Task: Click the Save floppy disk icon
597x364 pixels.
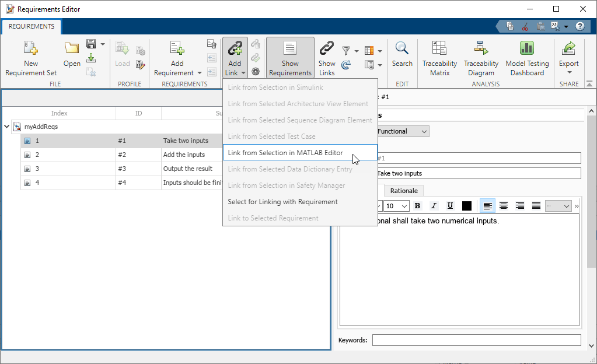Action: (x=91, y=44)
